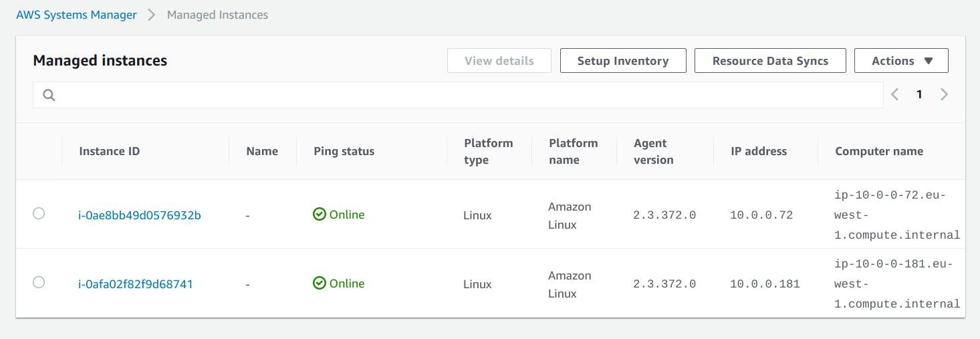The width and height of the screenshot is (980, 339).
Task: Click Online status icon for second instance
Action: [x=320, y=284]
